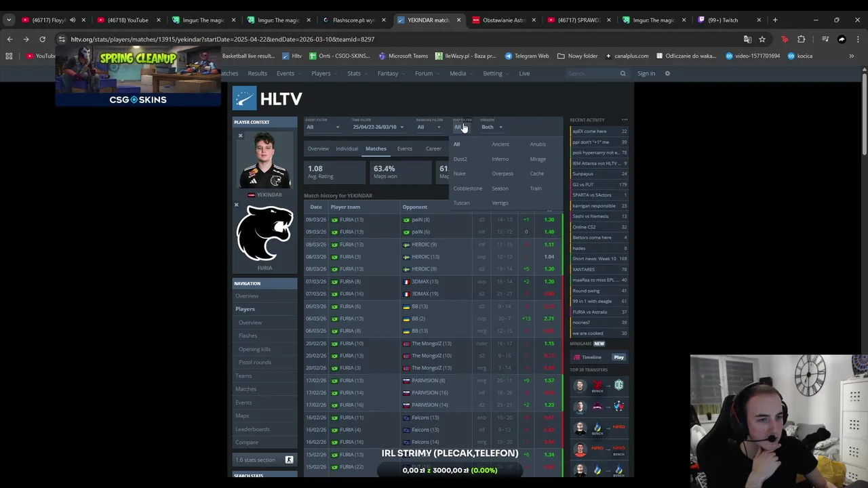Screen dimensions: 868x488
Task: Open Opening kills in sidebar navigation
Action: (254, 349)
